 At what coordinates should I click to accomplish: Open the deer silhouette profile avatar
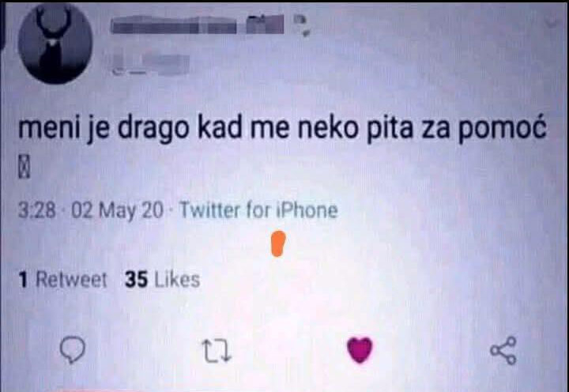(x=55, y=44)
